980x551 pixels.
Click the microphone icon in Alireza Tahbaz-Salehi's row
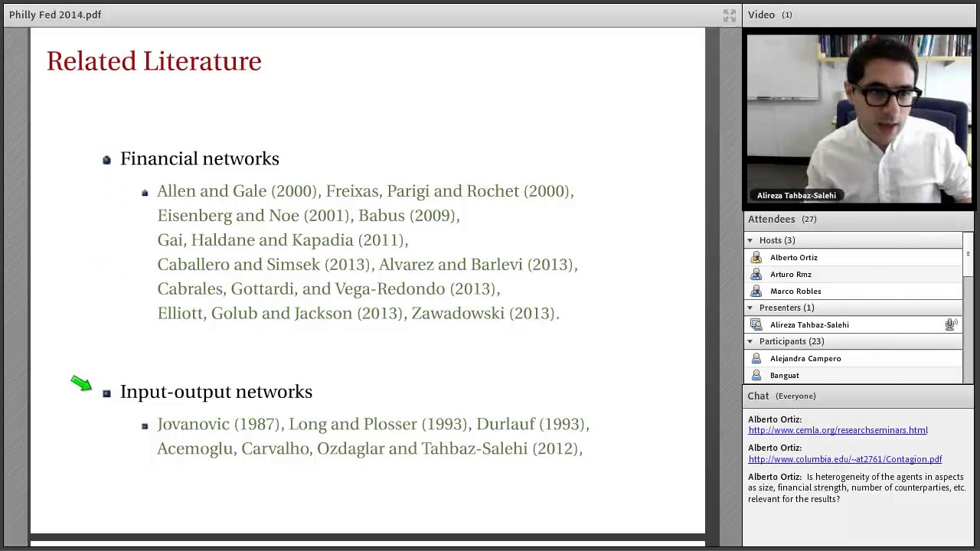tap(951, 325)
